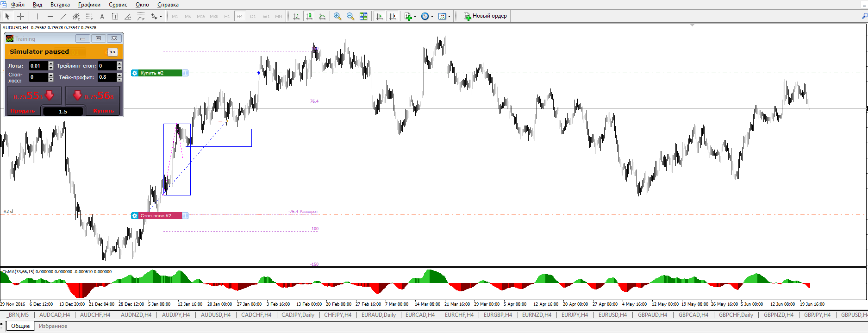This screenshot has height=333, width=868.
Task: Open the Избранное tab
Action: coord(53,326)
